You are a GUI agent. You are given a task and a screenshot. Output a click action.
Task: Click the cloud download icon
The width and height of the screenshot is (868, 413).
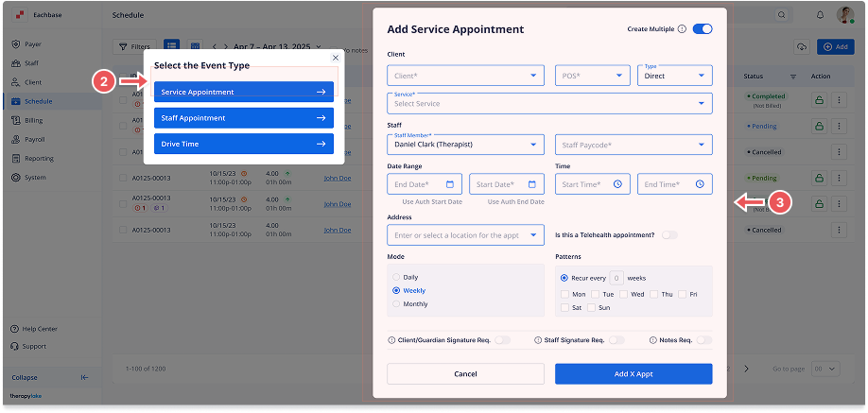coord(801,47)
